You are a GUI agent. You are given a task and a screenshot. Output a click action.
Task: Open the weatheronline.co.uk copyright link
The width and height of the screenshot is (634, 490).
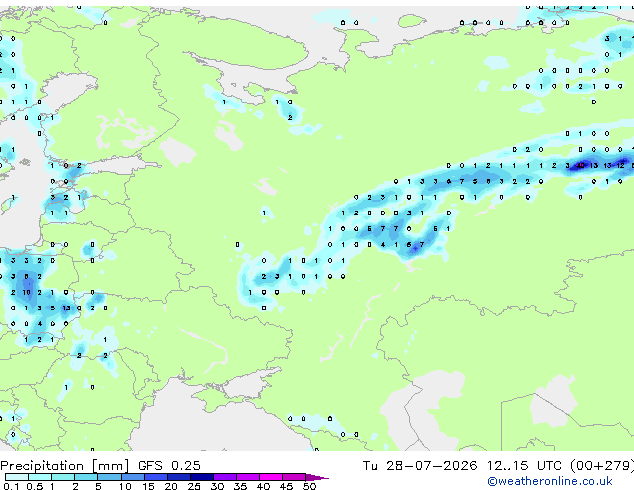(549, 481)
